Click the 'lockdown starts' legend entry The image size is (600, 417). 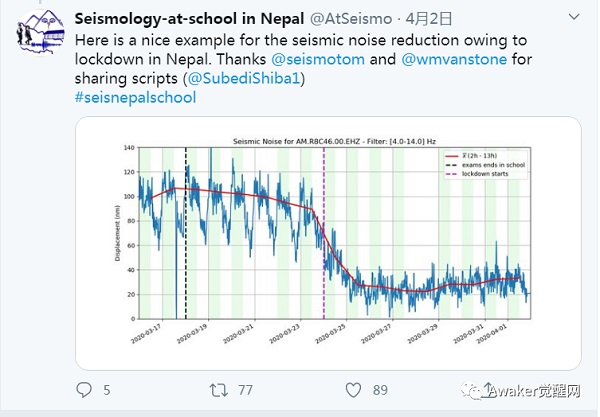click(490, 174)
